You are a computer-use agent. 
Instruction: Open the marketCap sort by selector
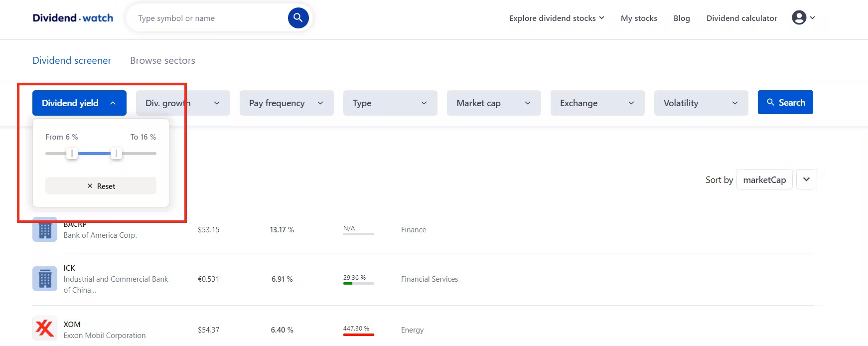(764, 179)
